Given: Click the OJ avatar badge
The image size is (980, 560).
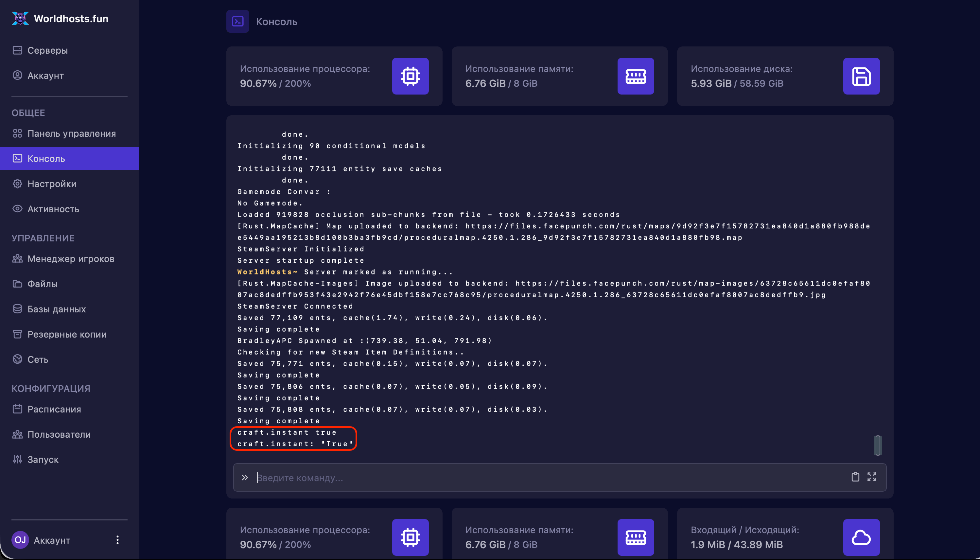Looking at the screenshot, I should click(x=20, y=540).
